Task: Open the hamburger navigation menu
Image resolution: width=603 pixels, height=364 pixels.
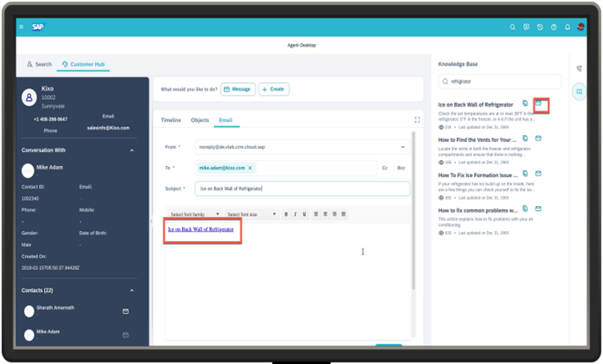Action: 21,27
